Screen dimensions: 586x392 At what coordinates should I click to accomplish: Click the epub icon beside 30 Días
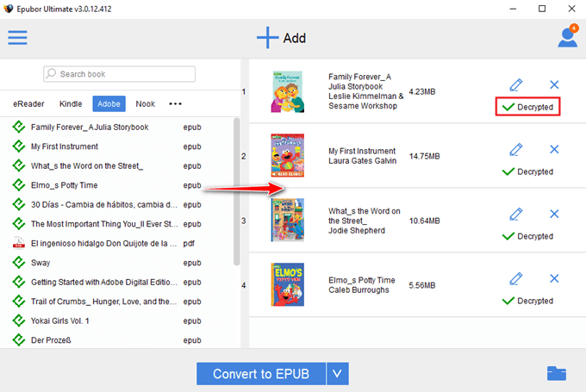19,204
